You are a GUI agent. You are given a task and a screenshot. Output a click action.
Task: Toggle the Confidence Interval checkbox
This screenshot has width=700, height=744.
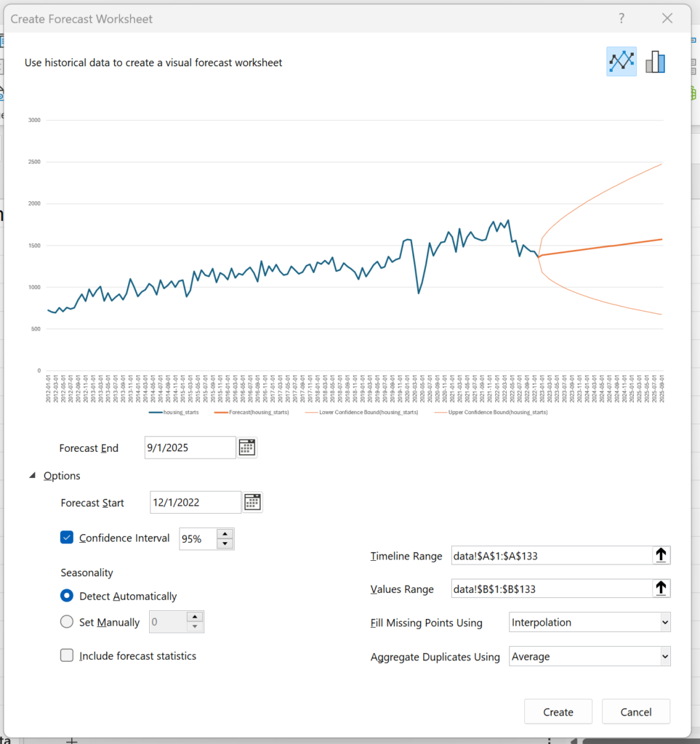[x=67, y=538]
